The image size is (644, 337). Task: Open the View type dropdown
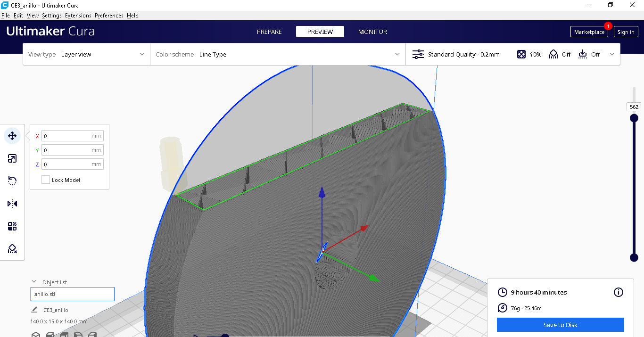click(x=86, y=54)
